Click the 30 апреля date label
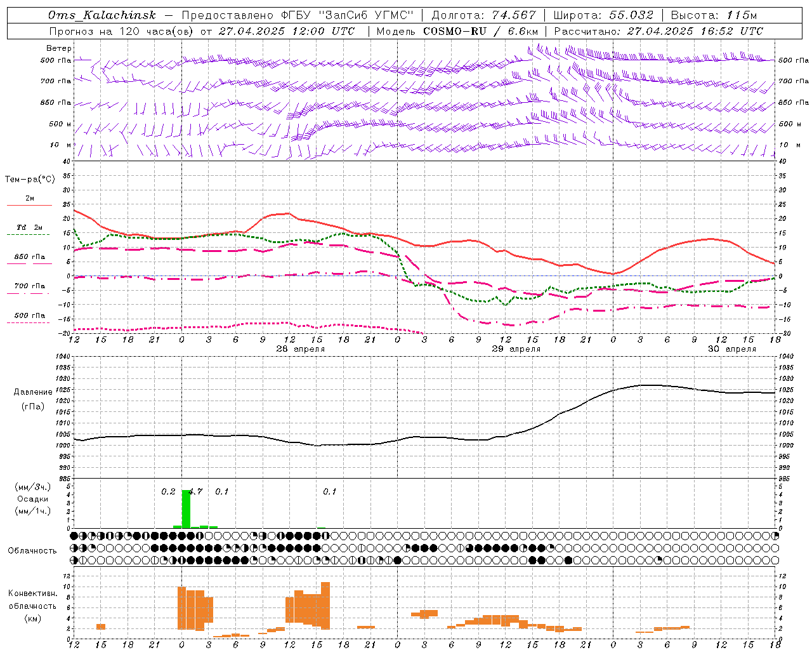 coord(732,349)
